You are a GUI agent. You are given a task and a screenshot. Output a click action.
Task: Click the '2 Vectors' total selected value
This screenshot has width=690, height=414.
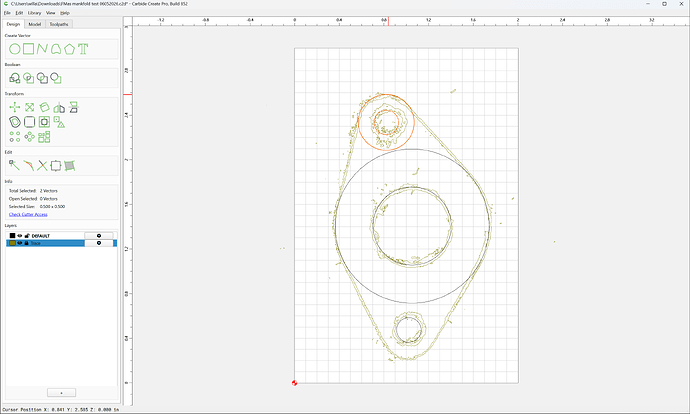(48, 191)
